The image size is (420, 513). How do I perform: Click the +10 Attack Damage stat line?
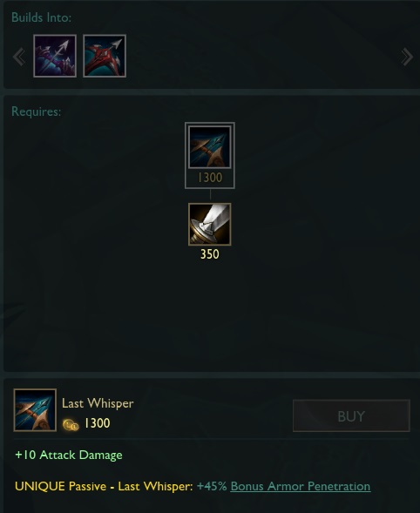tap(69, 456)
